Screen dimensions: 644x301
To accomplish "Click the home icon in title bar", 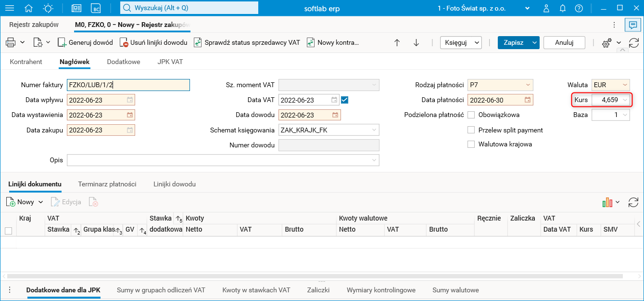I will click(x=29, y=8).
